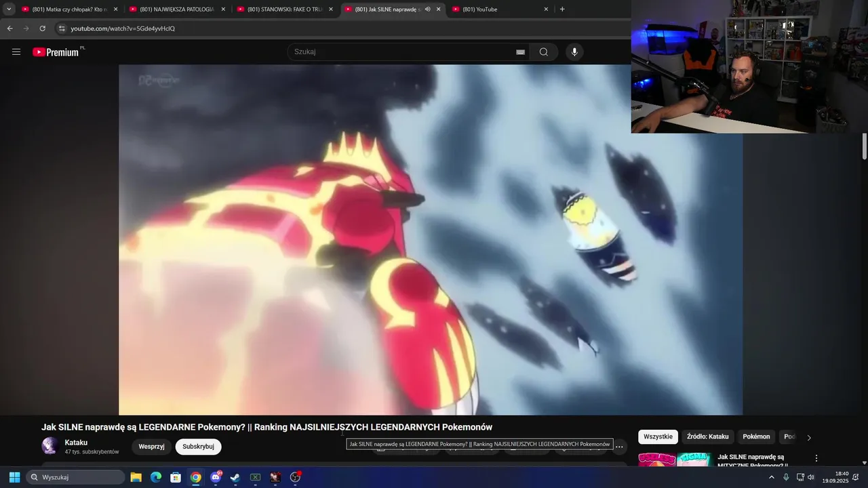Click the magnifier search button

(543, 52)
